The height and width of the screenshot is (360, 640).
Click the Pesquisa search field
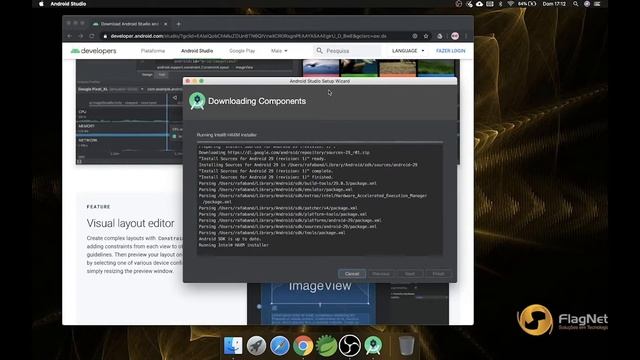tap(347, 51)
